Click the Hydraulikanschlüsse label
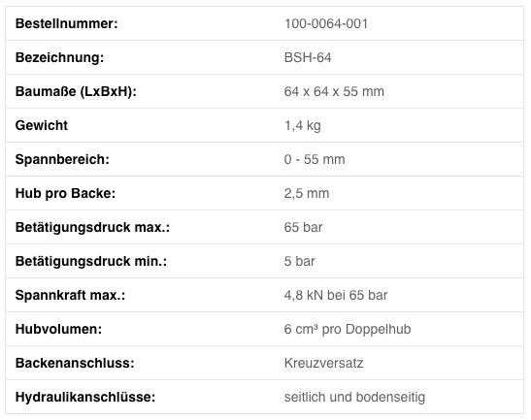 85,397
